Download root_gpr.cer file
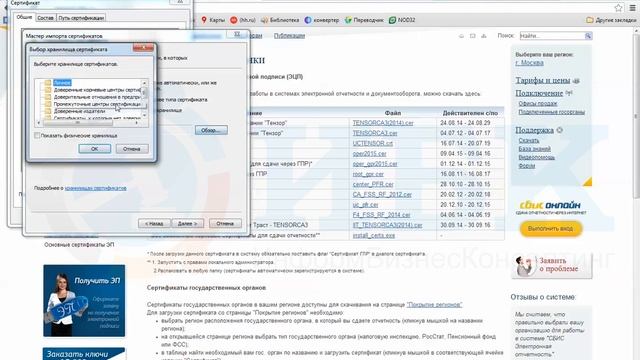 368,174
